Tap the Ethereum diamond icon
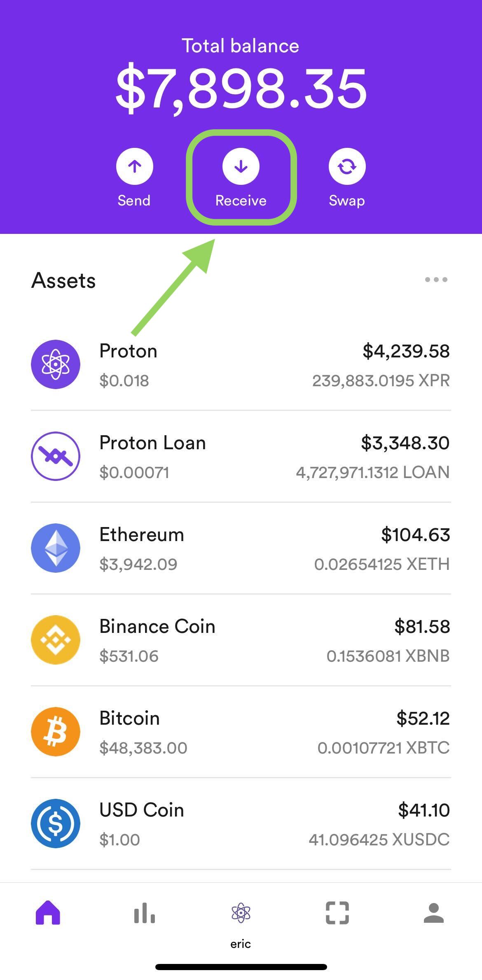Image resolution: width=482 pixels, height=980 pixels. click(56, 548)
